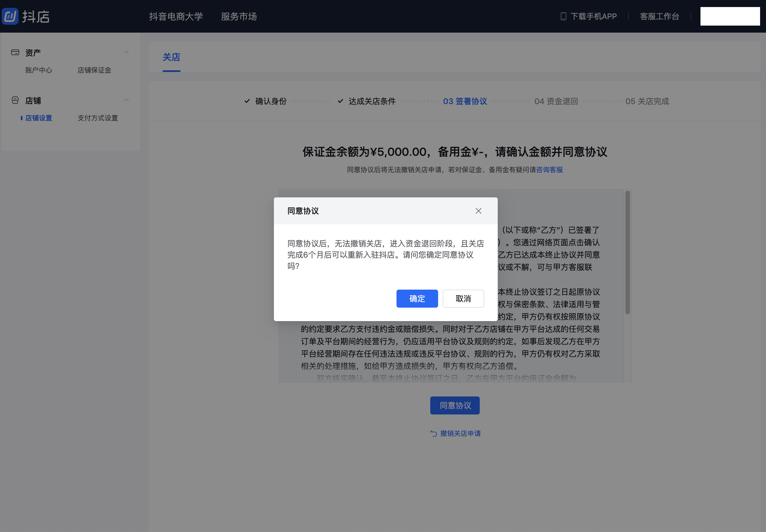The width and height of the screenshot is (766, 532).
Task: Click the 抖店 logo icon
Action: click(10, 16)
